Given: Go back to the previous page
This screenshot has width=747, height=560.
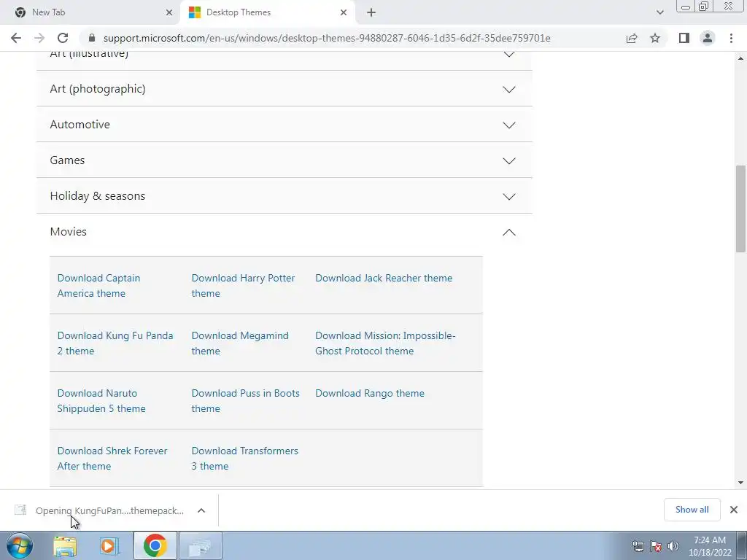Looking at the screenshot, I should (x=16, y=38).
